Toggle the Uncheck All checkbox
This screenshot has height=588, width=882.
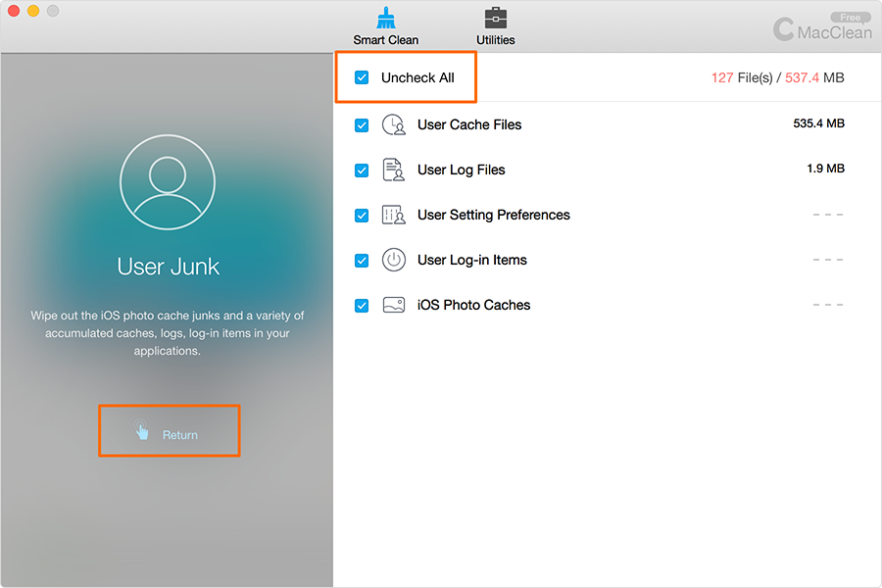click(x=362, y=77)
